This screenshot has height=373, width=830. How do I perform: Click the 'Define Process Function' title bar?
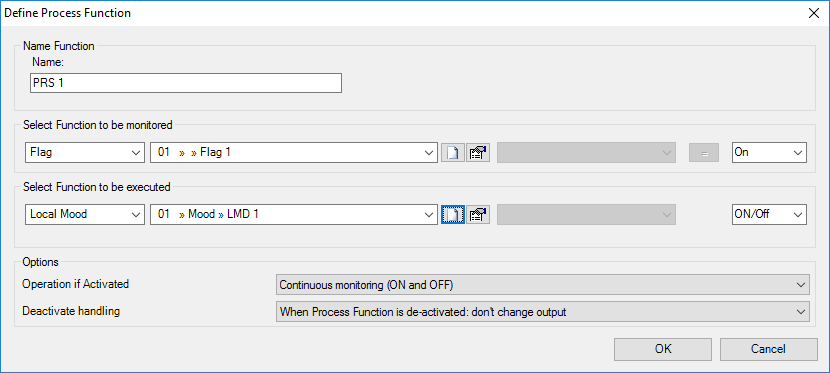pos(68,13)
